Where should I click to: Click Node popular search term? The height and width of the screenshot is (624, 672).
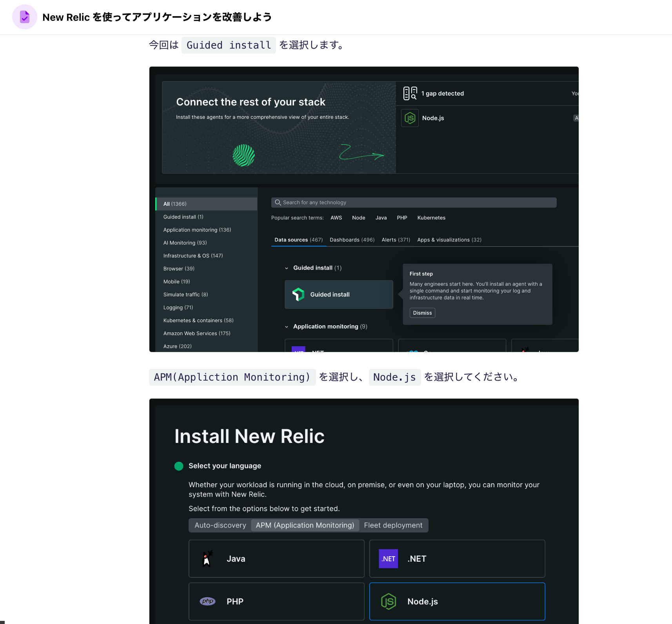359,218
